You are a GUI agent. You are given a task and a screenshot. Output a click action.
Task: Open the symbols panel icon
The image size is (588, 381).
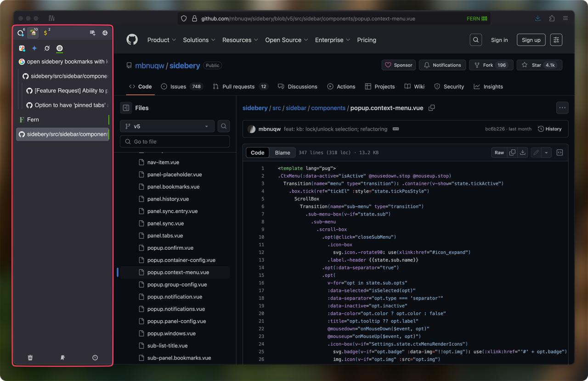point(560,153)
